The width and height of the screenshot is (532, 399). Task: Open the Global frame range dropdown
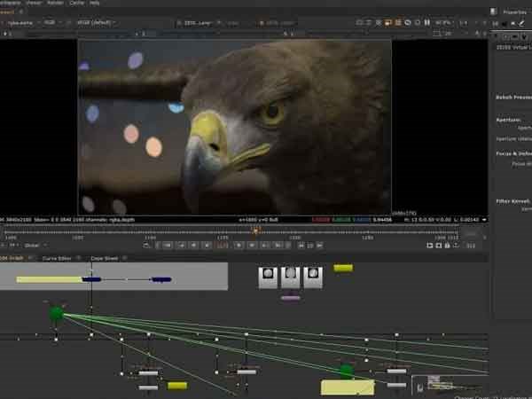37,246
